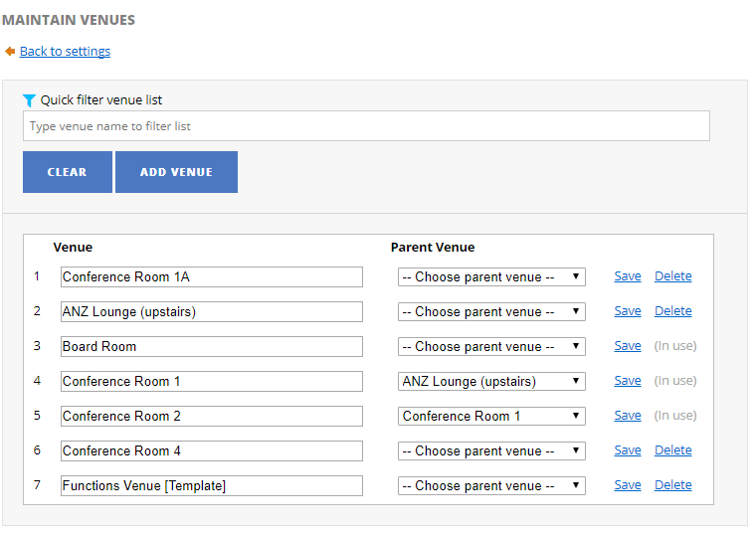The width and height of the screenshot is (756, 536).
Task: Focus the quick filter venue name field
Action: [366, 126]
